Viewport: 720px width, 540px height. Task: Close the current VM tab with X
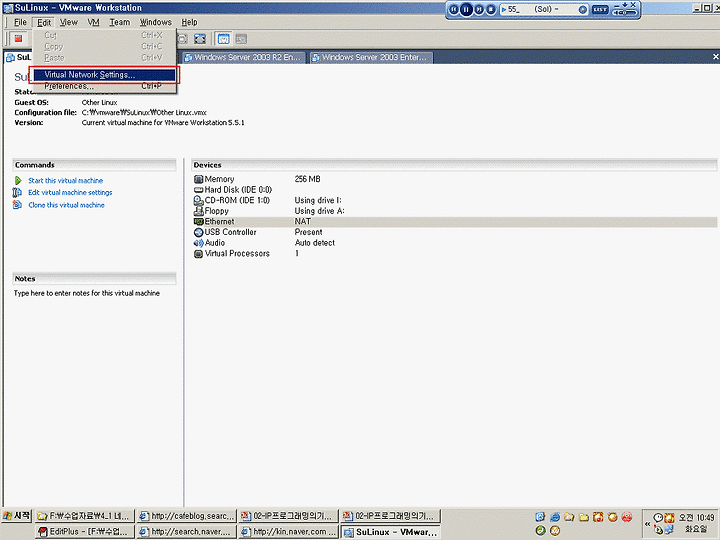715,56
